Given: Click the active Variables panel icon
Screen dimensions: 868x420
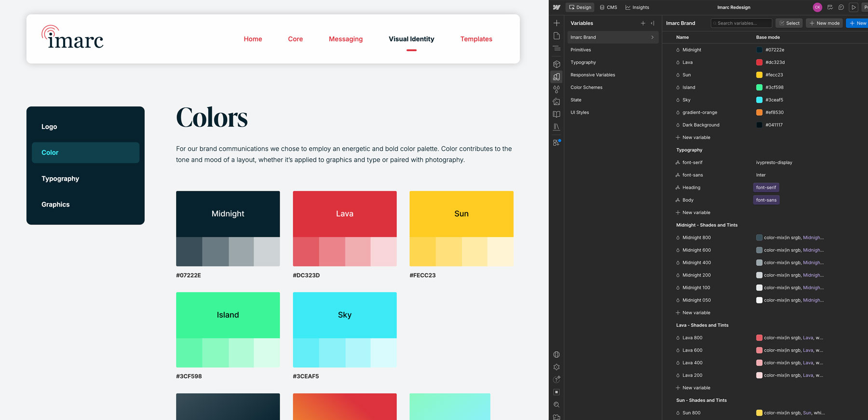Looking at the screenshot, I should tap(556, 77).
